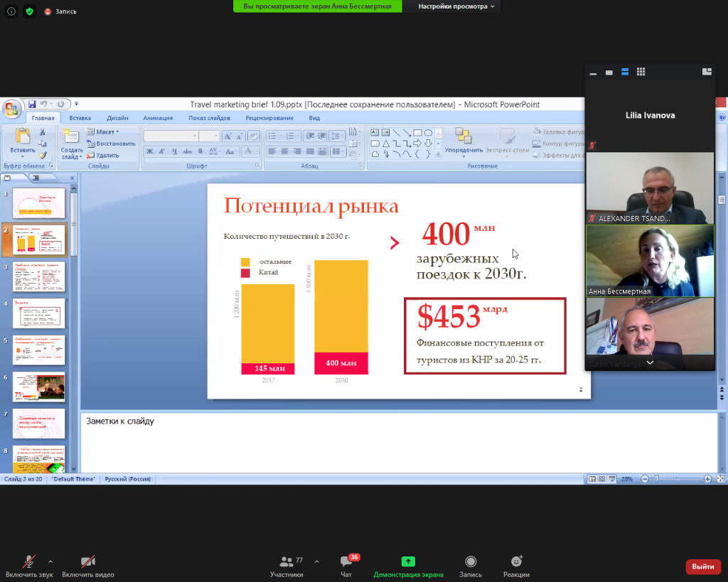Image resolution: width=728 pixels, height=582 pixels.
Task: Toggle bold (Ж) formatting
Action: tap(150, 151)
